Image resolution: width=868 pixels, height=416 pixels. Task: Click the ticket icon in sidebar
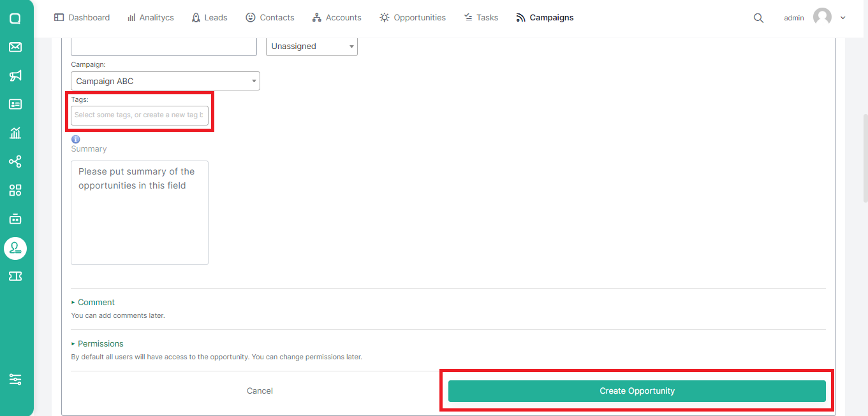pyautogui.click(x=15, y=276)
